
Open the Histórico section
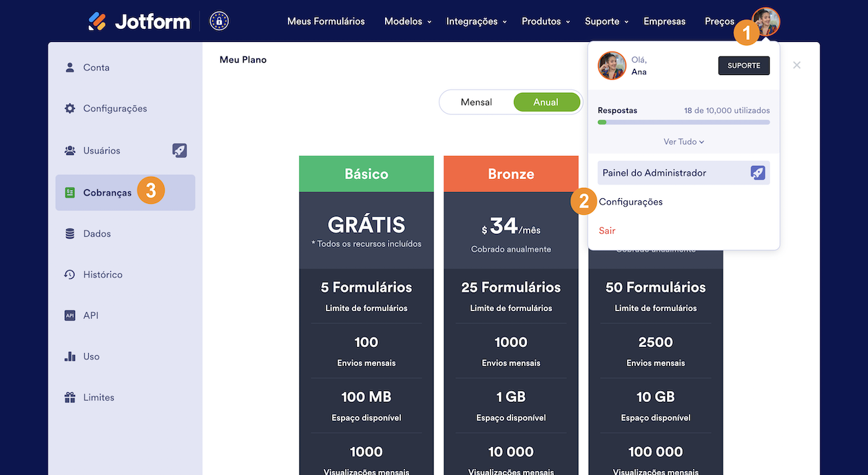coord(125,275)
